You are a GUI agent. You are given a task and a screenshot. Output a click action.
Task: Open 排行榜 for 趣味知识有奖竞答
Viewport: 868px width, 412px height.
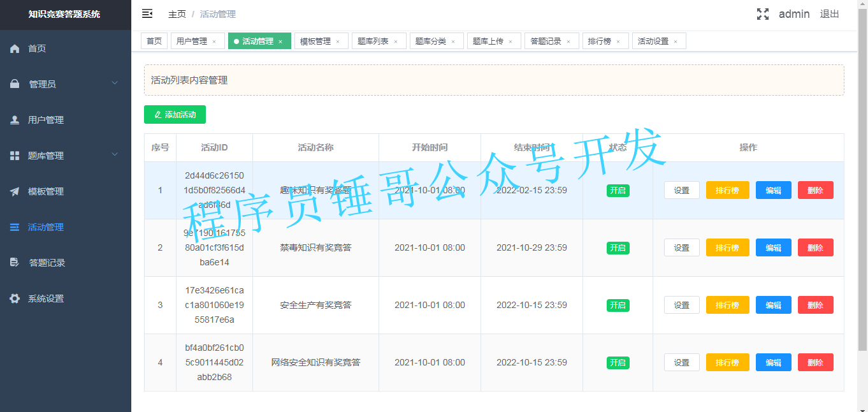click(728, 190)
